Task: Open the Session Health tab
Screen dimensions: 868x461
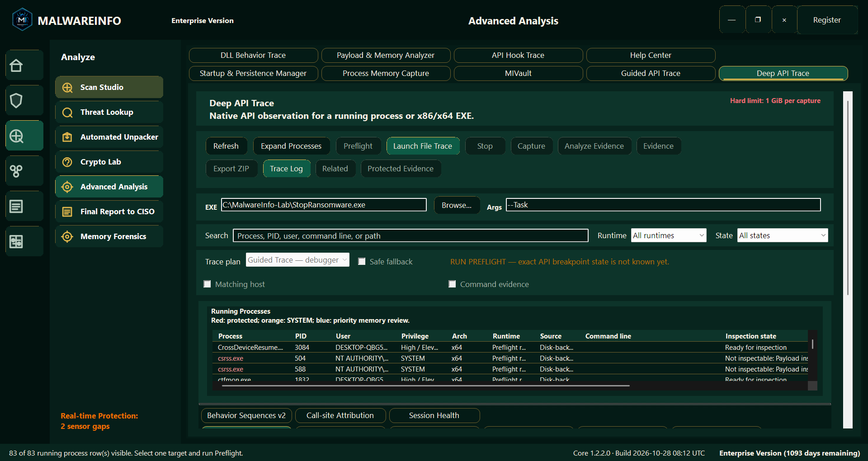Action: 434,415
